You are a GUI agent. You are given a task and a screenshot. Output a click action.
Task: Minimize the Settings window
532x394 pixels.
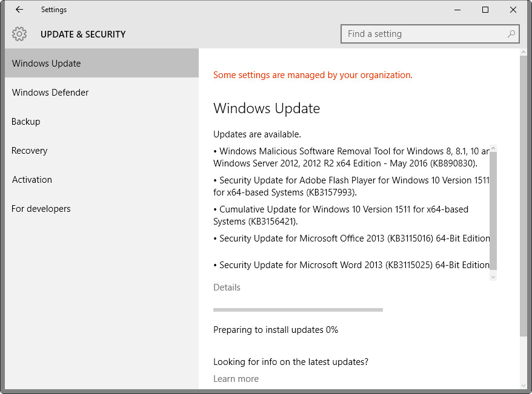(457, 10)
